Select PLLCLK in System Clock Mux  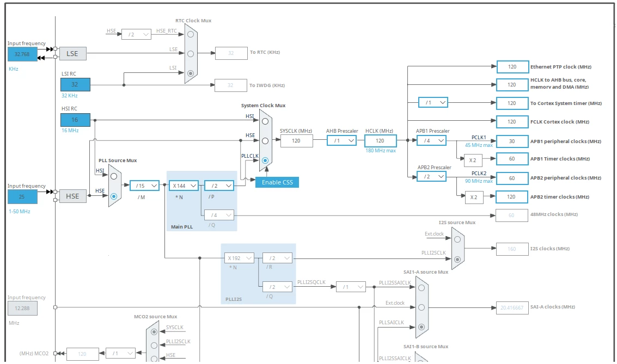pos(265,161)
